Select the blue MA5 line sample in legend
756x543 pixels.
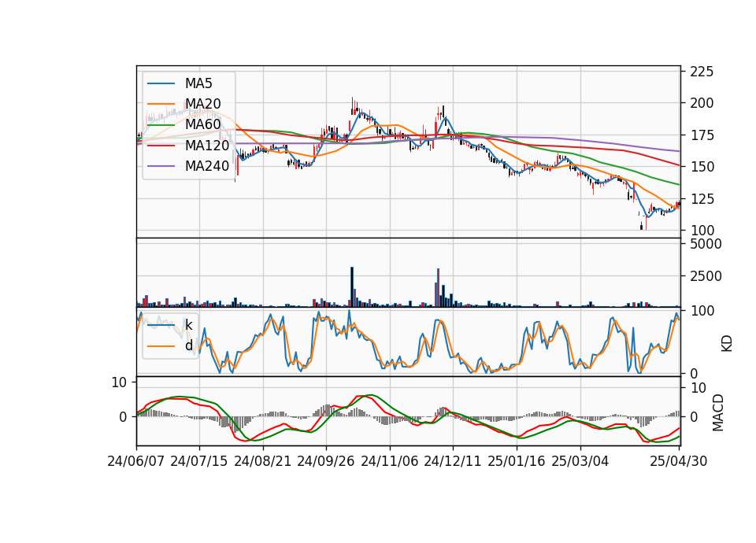(x=161, y=83)
